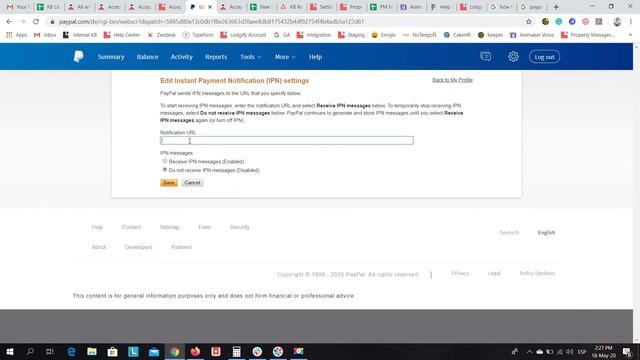Open the footer Partners link
Image resolution: width=640 pixels, height=360 pixels.
tap(181, 247)
